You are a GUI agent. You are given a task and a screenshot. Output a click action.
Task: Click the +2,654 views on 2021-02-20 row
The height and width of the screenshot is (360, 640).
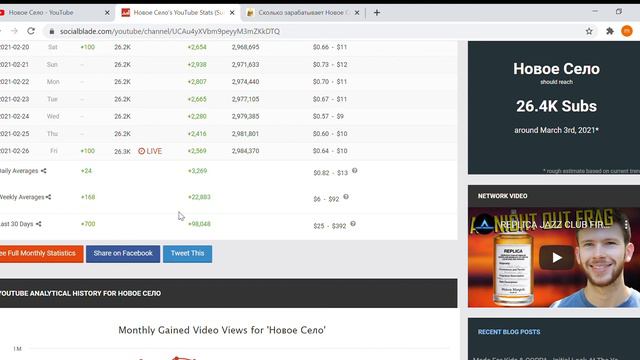197,47
